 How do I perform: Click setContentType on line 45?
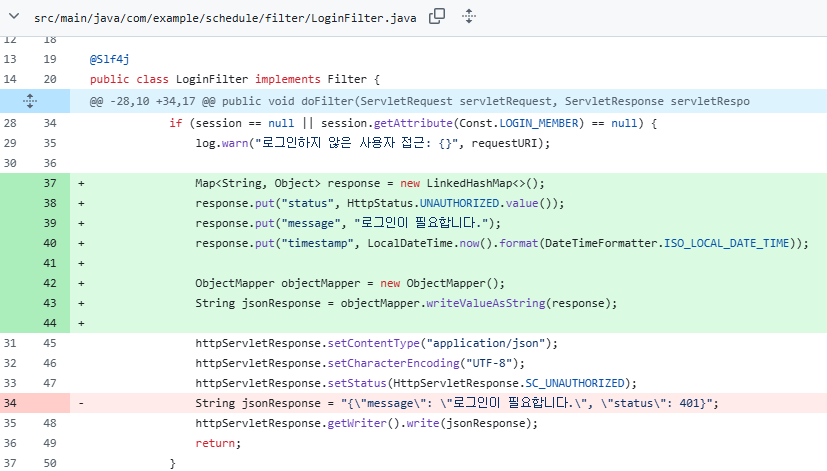[x=373, y=344]
